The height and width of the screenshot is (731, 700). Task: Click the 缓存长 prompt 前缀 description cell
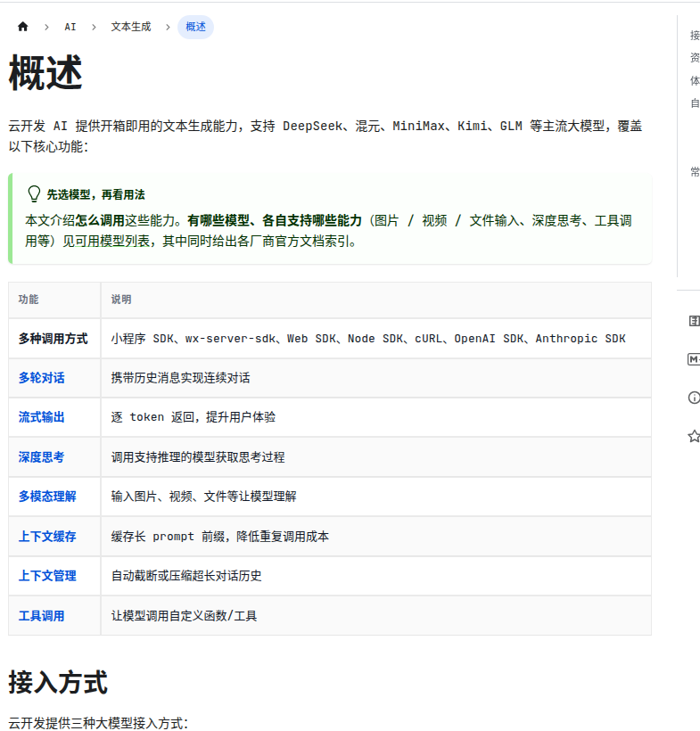click(x=376, y=536)
